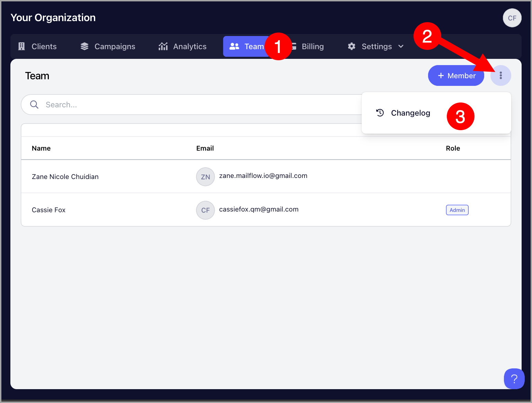
Task: Sort by the Name column header
Action: (x=41, y=148)
